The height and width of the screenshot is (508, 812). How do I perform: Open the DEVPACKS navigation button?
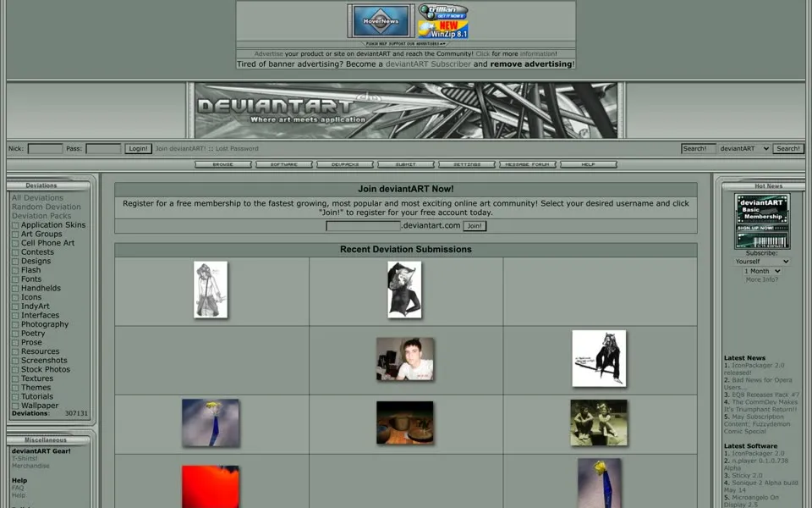[345, 164]
